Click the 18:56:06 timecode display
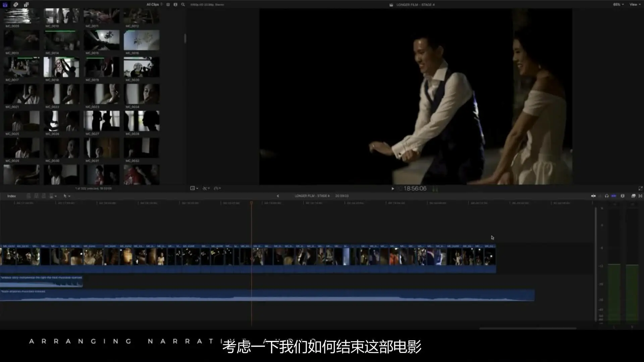The width and height of the screenshot is (644, 362). click(x=415, y=189)
